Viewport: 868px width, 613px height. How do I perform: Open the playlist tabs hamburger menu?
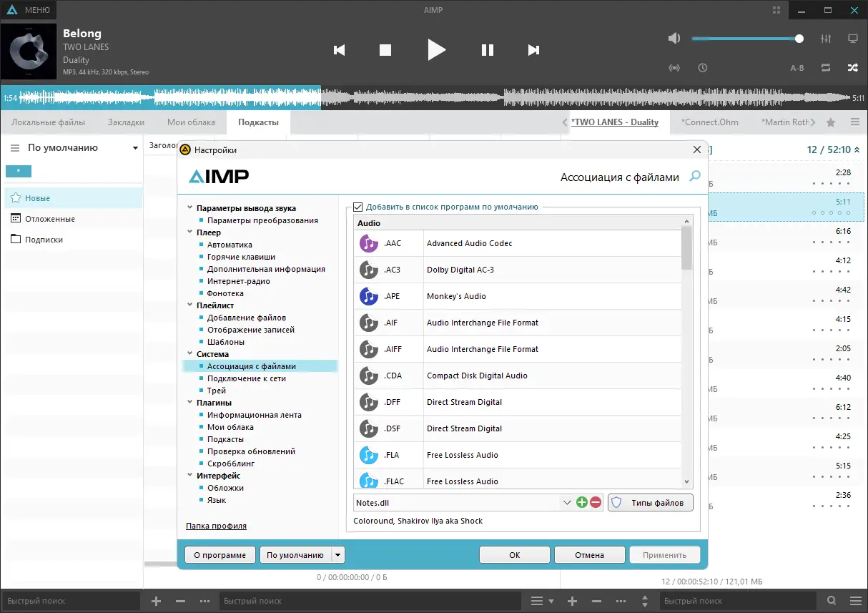click(855, 122)
